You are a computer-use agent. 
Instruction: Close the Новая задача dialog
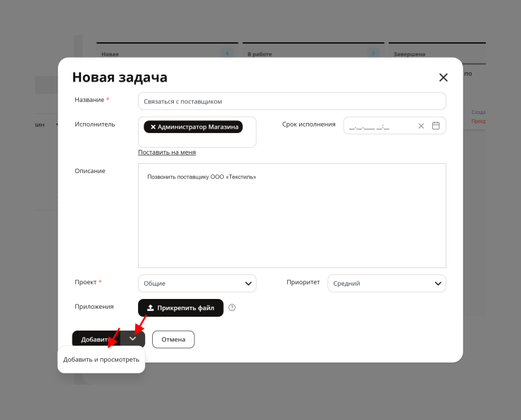(444, 77)
